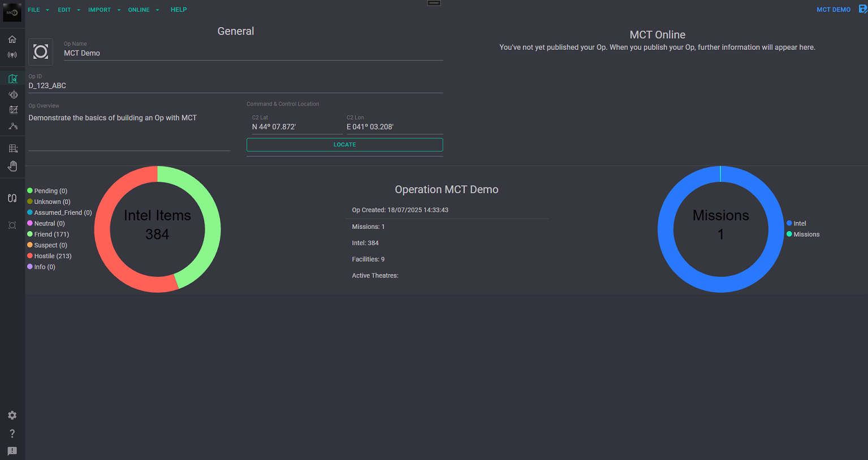
Task: Toggle the Intel legend entry on Missions chart
Action: coord(799,224)
